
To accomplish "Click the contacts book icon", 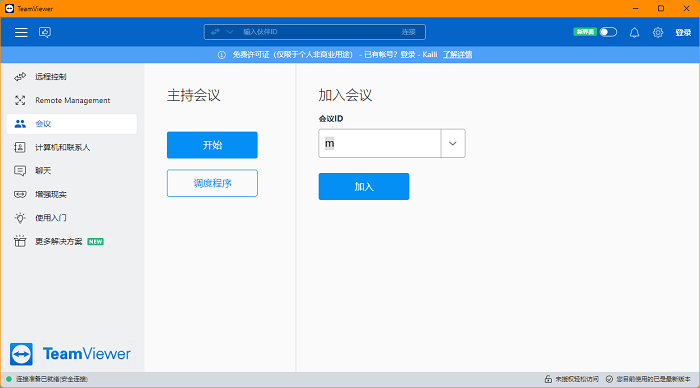I will [20, 147].
